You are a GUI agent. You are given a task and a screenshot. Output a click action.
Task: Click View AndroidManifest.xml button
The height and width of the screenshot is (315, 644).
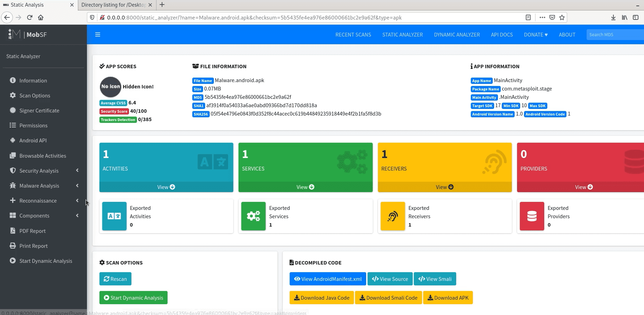pyautogui.click(x=328, y=279)
